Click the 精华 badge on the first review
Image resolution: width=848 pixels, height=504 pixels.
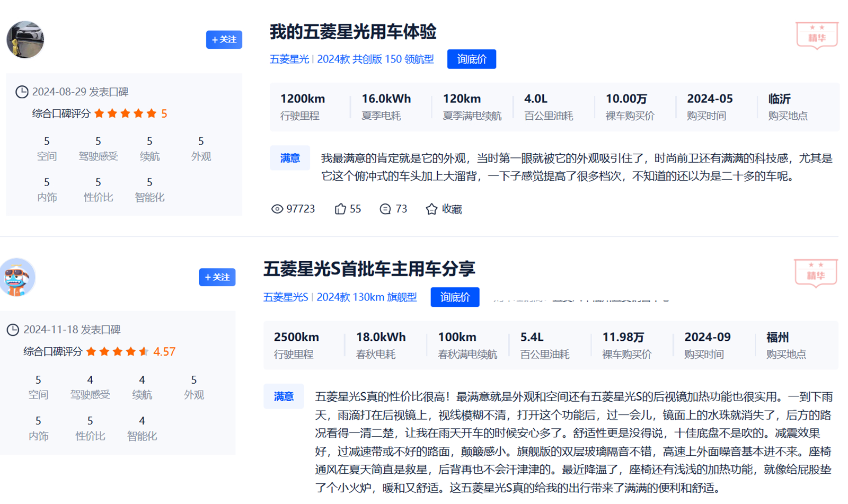[x=817, y=36]
